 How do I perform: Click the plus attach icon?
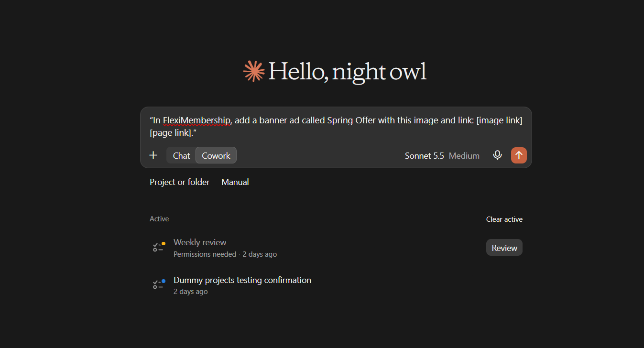pyautogui.click(x=153, y=155)
